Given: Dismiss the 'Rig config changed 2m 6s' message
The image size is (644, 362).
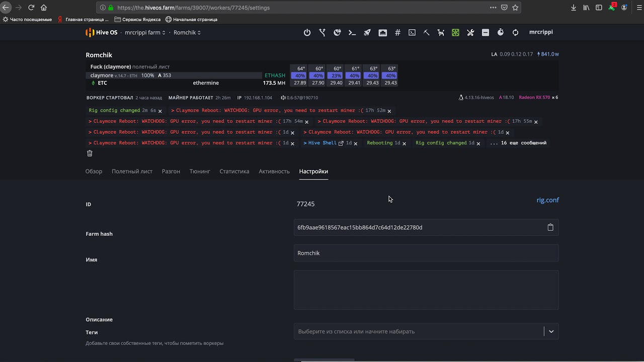Looking at the screenshot, I should click(160, 111).
